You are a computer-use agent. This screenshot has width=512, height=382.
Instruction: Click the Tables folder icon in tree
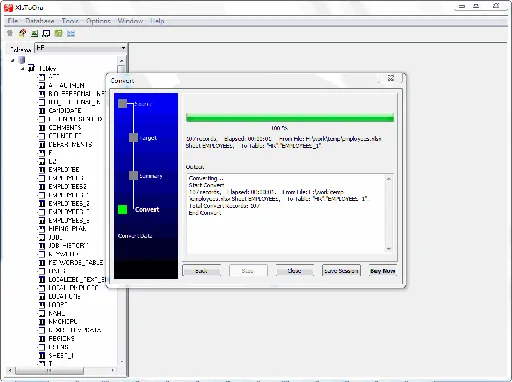31,68
